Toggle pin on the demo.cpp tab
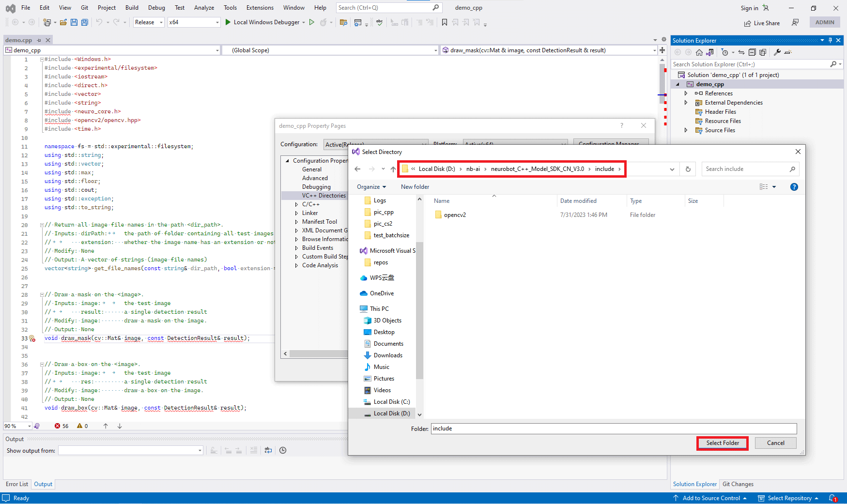 tap(39, 40)
